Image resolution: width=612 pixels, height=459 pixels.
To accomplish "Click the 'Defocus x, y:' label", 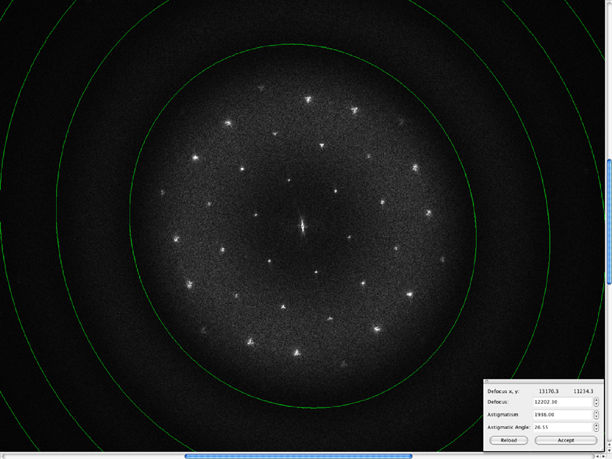I will 503,391.
